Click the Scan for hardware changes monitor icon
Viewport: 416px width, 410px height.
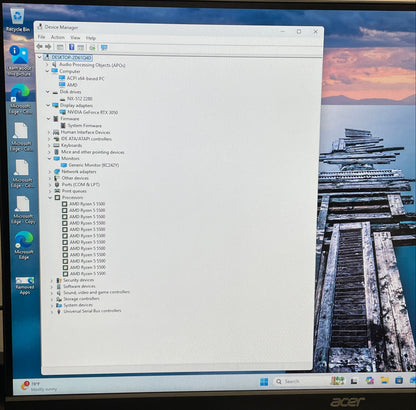pos(104,48)
